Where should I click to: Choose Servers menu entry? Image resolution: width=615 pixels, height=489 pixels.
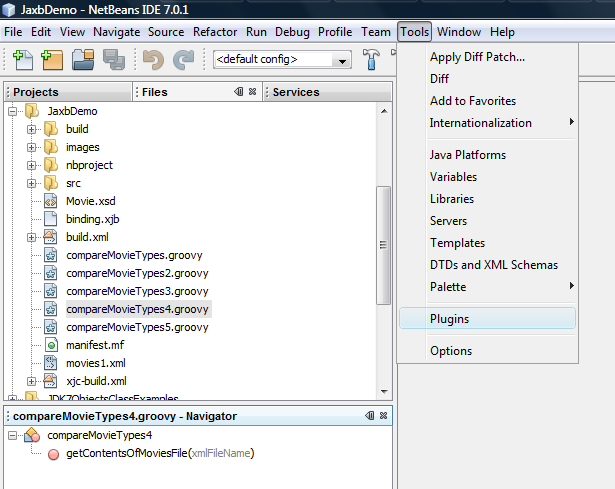[488, 221]
